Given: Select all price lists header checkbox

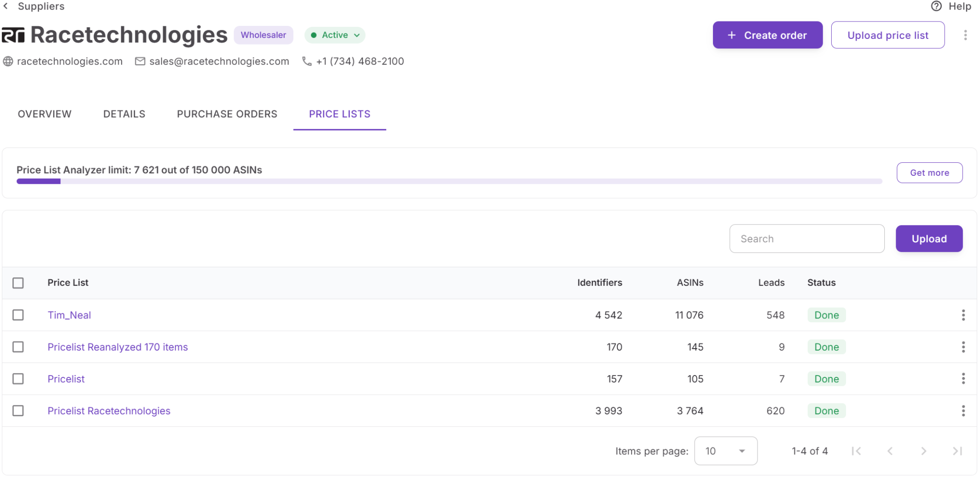Looking at the screenshot, I should click(x=18, y=283).
